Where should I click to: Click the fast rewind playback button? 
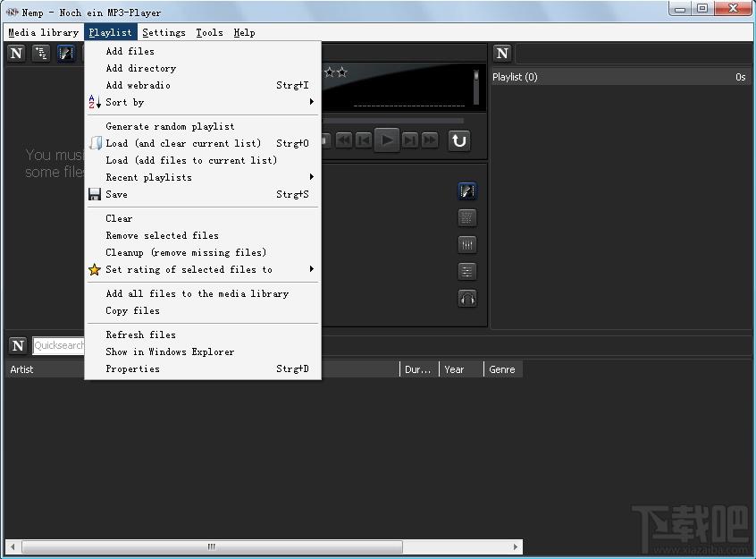point(344,140)
